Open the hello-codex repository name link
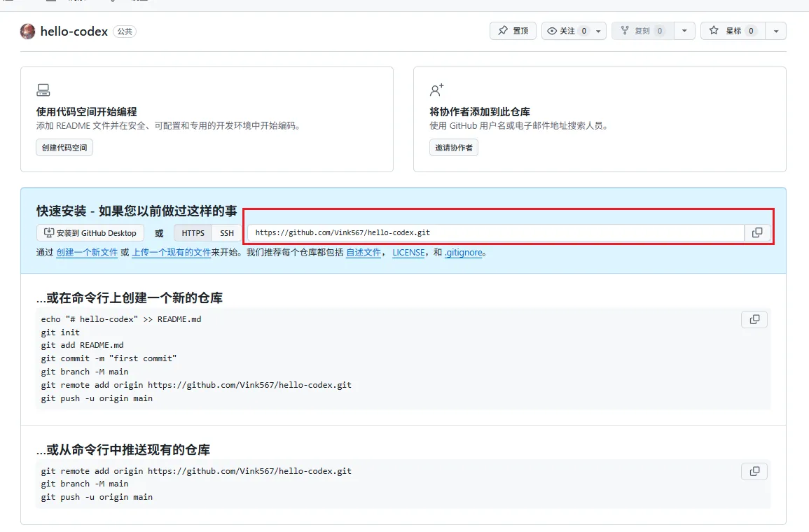The image size is (809, 532). 74,31
